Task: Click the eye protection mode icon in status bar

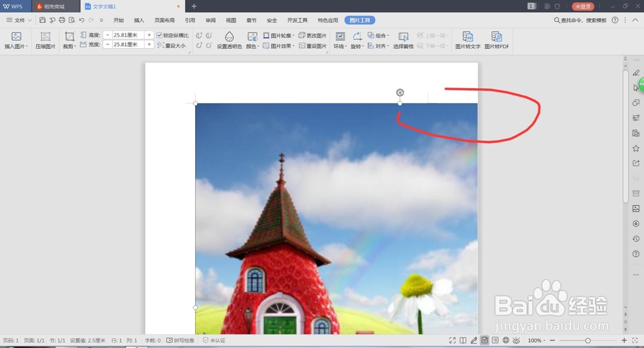Action: coord(516,340)
